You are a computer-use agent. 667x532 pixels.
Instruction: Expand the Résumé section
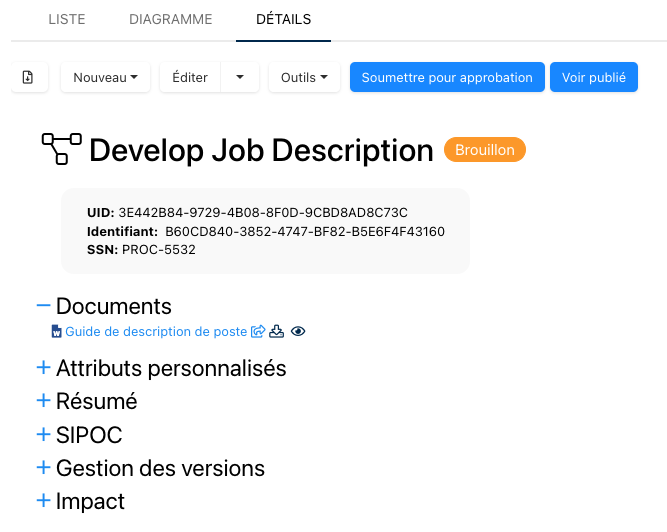click(x=43, y=401)
